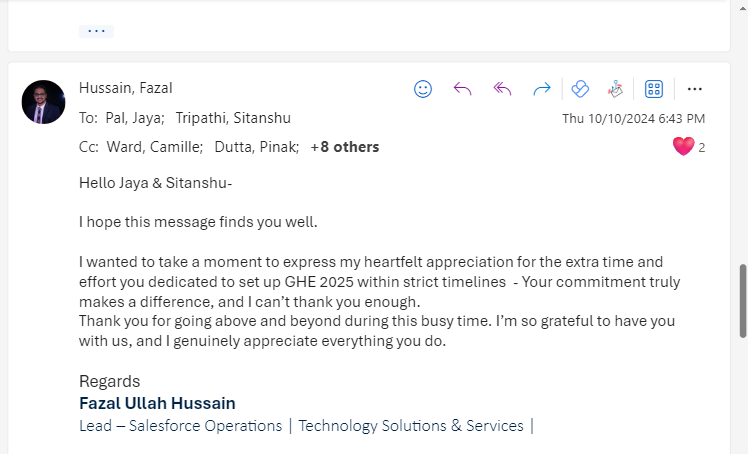Viewport: 748px width, 454px height.
Task: Click the Report message envelope icon
Action: [x=615, y=89]
